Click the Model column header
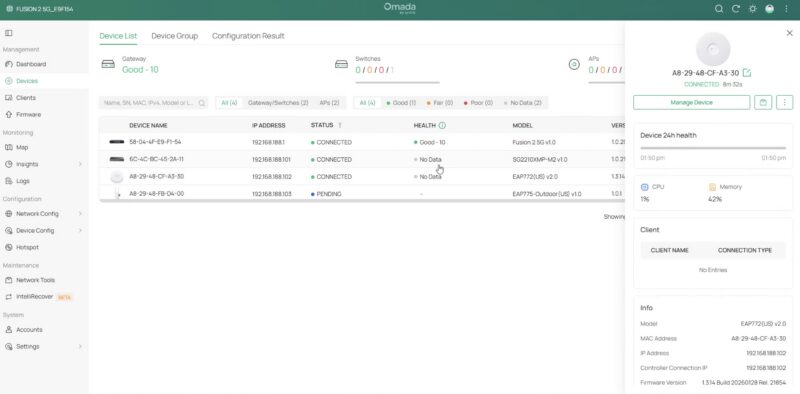This screenshot has width=800, height=394. [x=522, y=125]
